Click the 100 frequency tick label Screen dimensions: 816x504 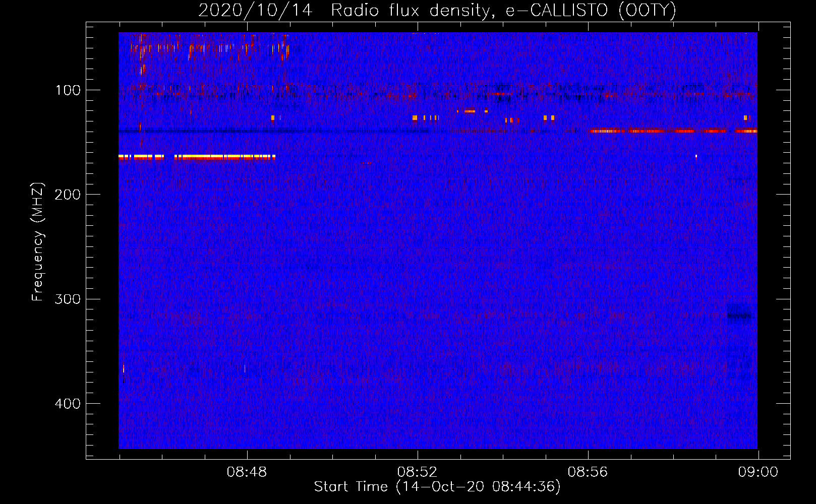tap(68, 90)
